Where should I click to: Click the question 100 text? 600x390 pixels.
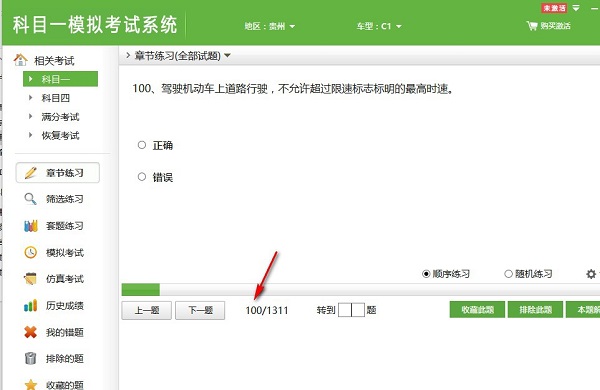[293, 89]
